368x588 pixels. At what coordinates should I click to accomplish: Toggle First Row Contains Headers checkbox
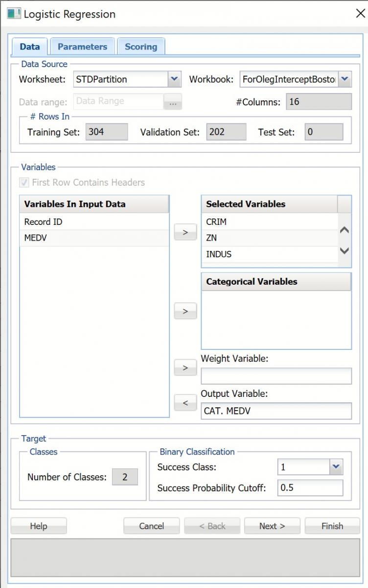click(x=24, y=183)
